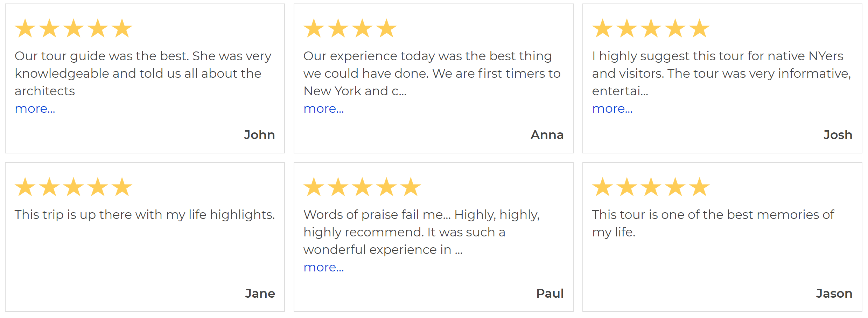Click the third star in Josh's rating
The image size is (868, 318).
(651, 28)
